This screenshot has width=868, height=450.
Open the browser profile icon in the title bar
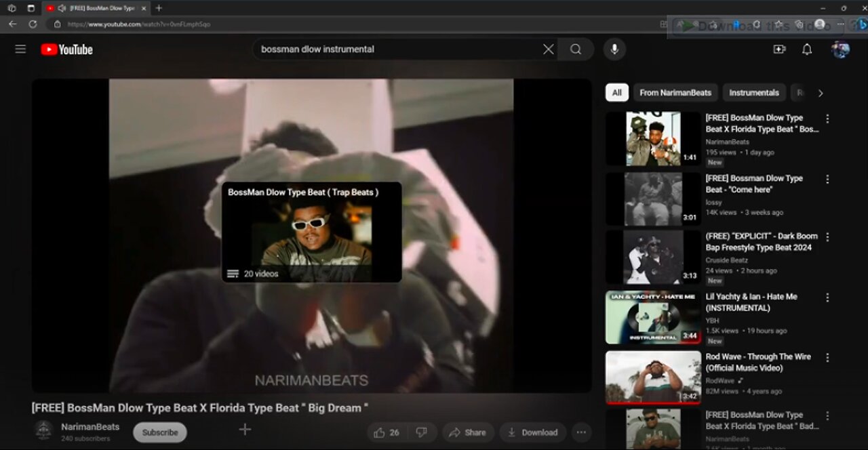[x=12, y=8]
